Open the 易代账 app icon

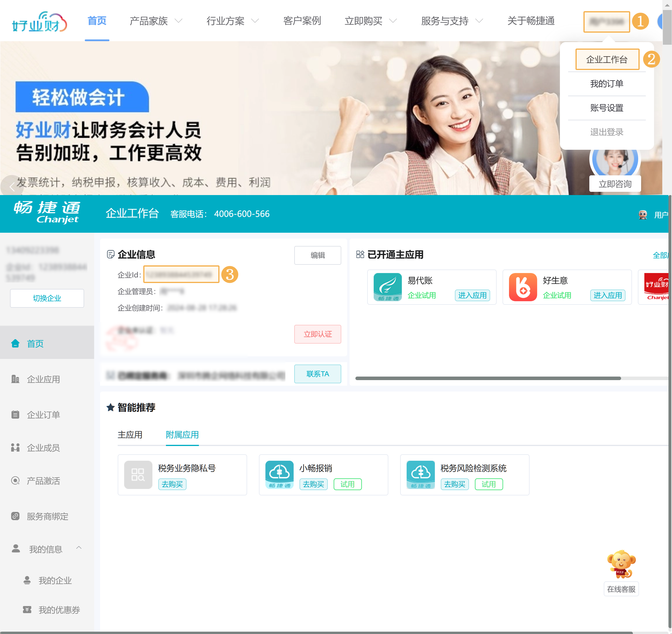[387, 287]
